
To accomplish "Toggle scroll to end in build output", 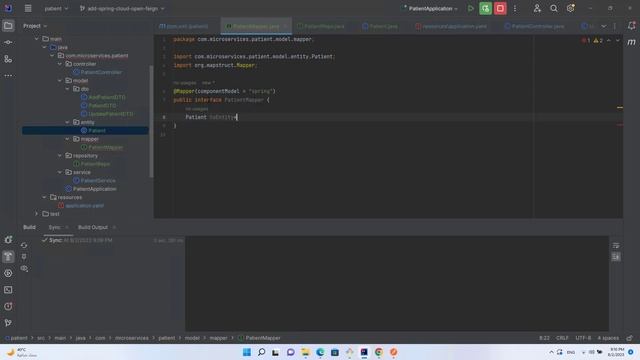I will 616,257.
